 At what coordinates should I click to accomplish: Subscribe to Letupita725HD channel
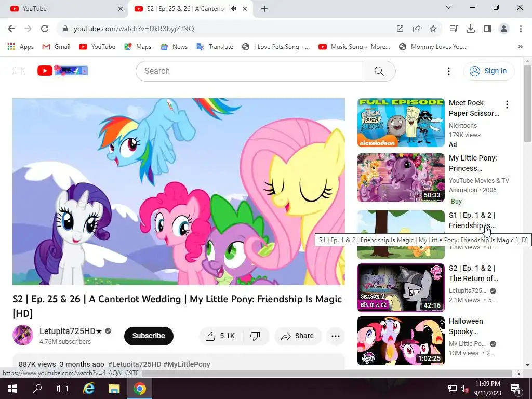[149, 336]
